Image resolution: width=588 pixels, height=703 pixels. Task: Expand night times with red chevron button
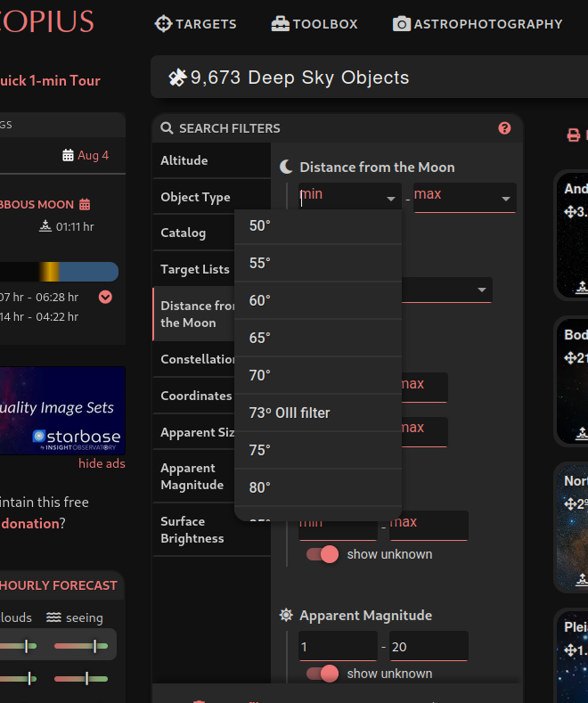(105, 297)
